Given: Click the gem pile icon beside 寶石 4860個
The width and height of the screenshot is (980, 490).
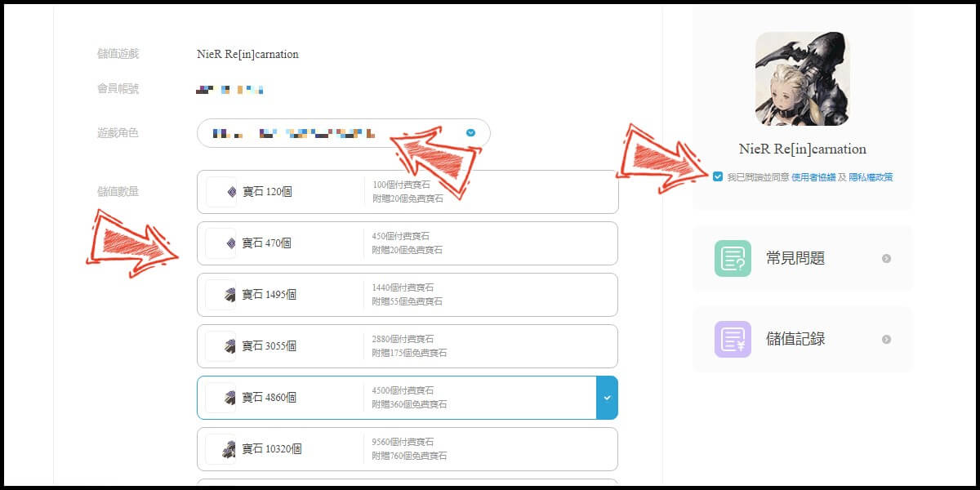Looking at the screenshot, I should tap(230, 398).
